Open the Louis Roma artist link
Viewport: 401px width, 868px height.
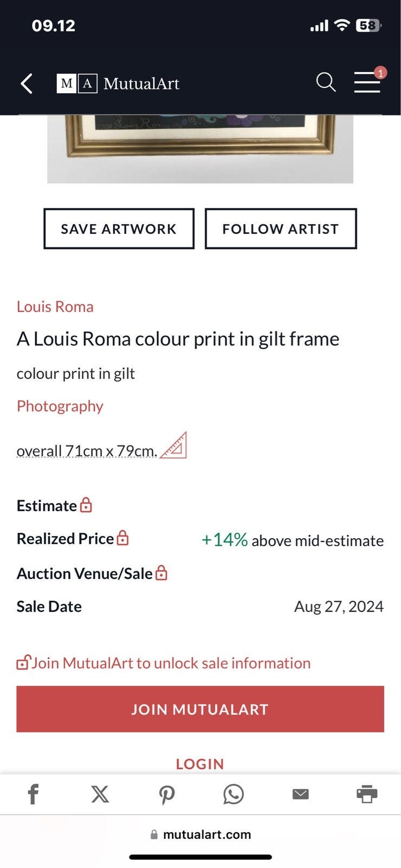55,307
